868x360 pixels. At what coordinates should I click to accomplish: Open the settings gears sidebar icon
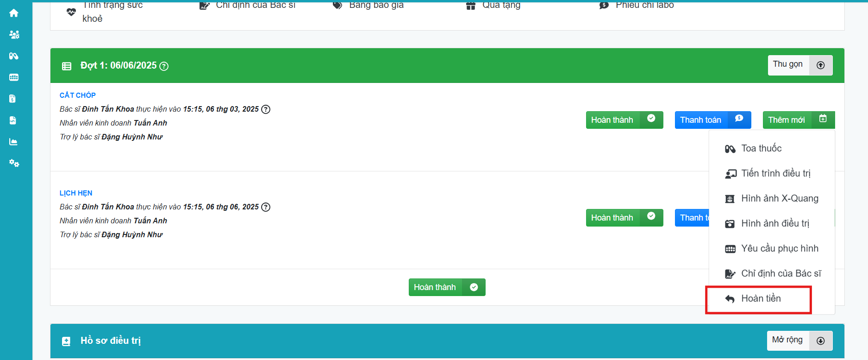pos(14,163)
